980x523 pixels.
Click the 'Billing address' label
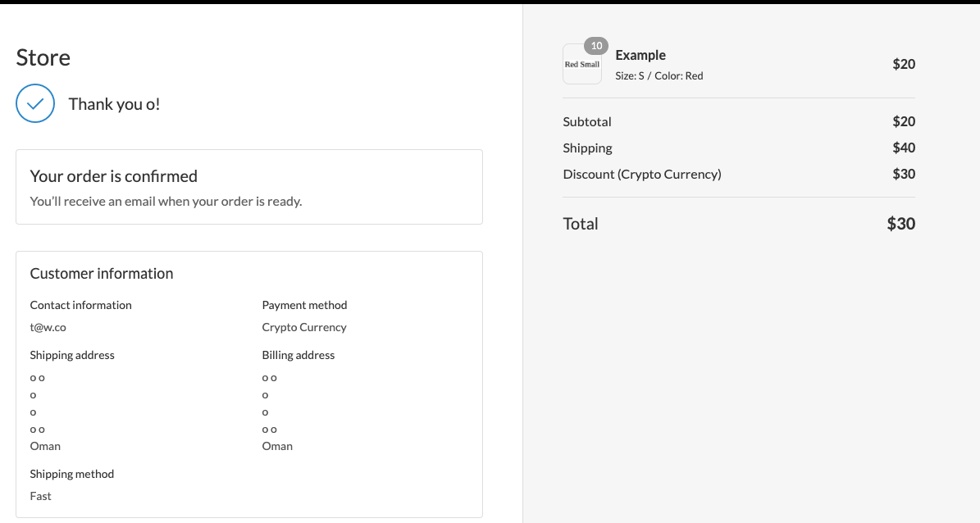(x=299, y=355)
